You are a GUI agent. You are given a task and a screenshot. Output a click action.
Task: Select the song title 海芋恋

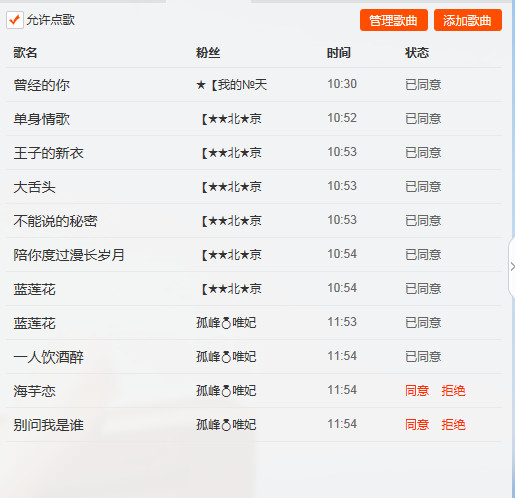pyautogui.click(x=34, y=391)
